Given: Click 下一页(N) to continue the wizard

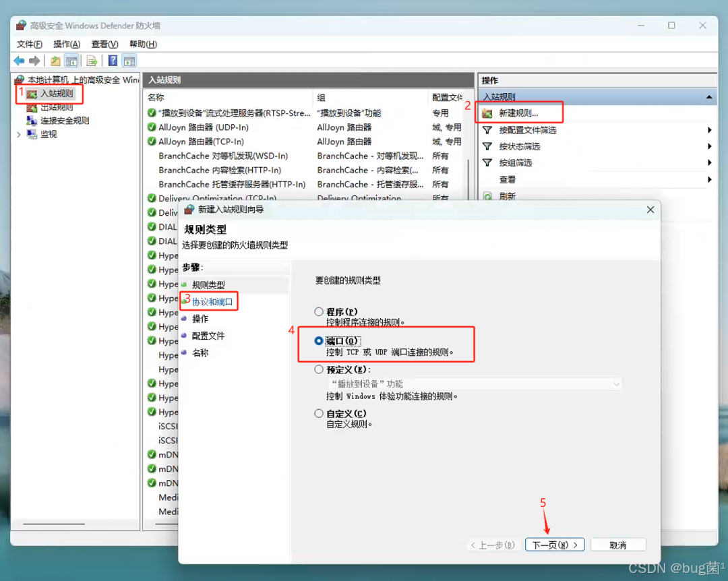Looking at the screenshot, I should click(555, 545).
